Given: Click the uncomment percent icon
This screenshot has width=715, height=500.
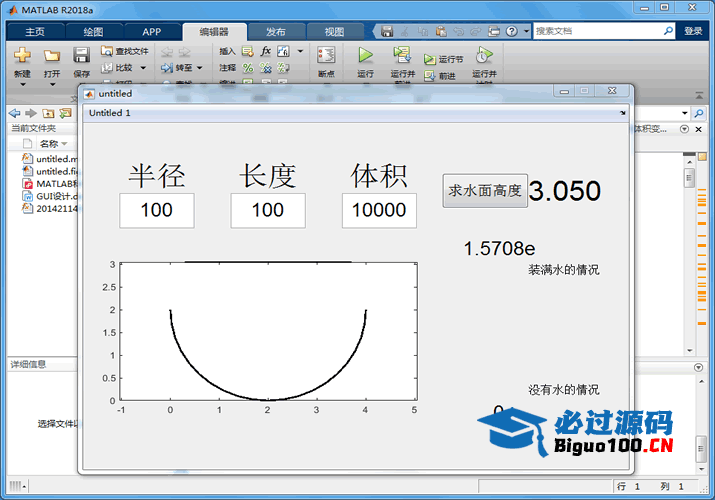Looking at the screenshot, I should (x=265, y=68).
